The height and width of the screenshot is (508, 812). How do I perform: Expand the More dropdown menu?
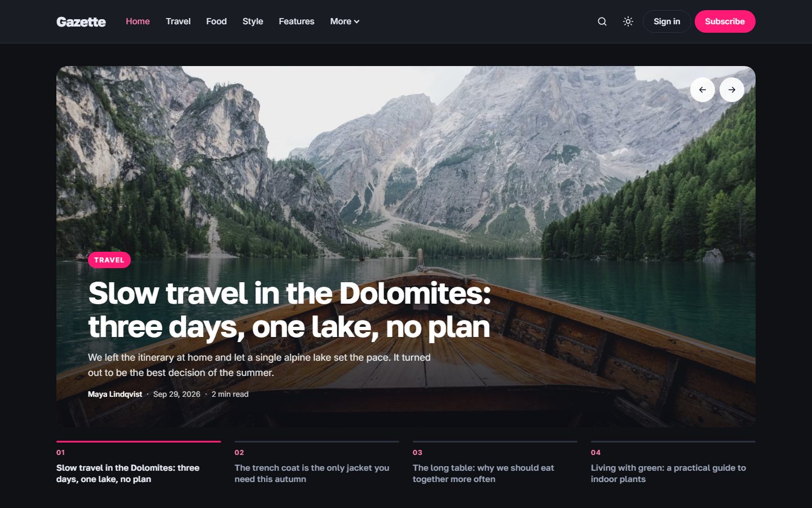[x=345, y=21]
